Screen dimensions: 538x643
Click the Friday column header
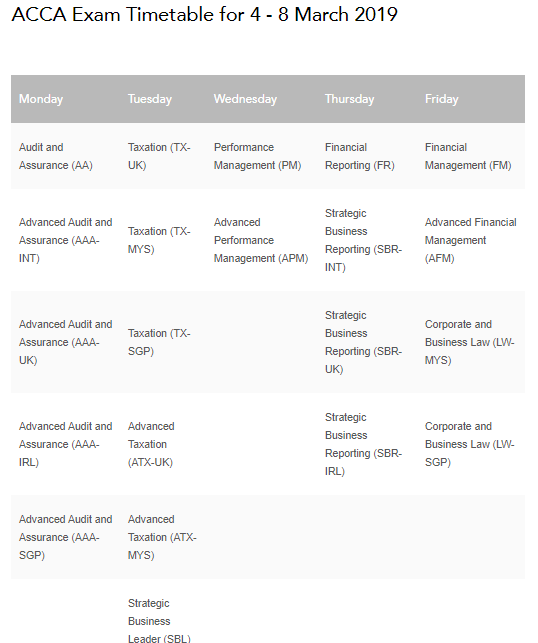[441, 99]
